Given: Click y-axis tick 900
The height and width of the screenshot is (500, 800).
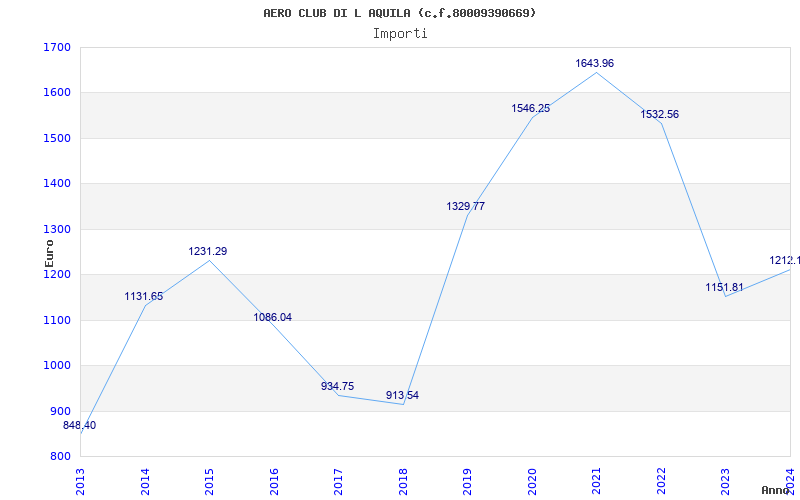Looking at the screenshot, I should pos(60,411).
